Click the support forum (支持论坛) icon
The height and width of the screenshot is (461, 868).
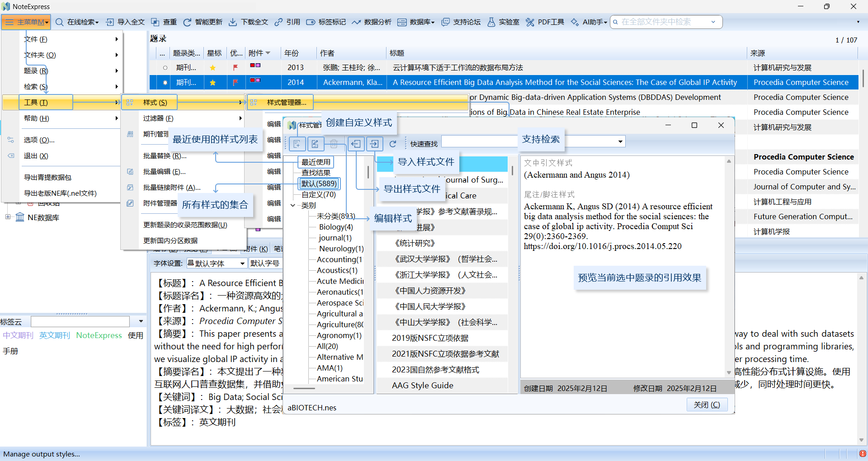click(x=445, y=22)
